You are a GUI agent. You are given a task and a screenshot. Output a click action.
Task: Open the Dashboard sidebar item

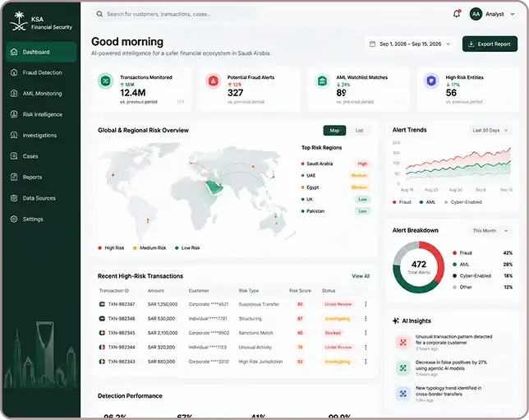[x=41, y=52]
